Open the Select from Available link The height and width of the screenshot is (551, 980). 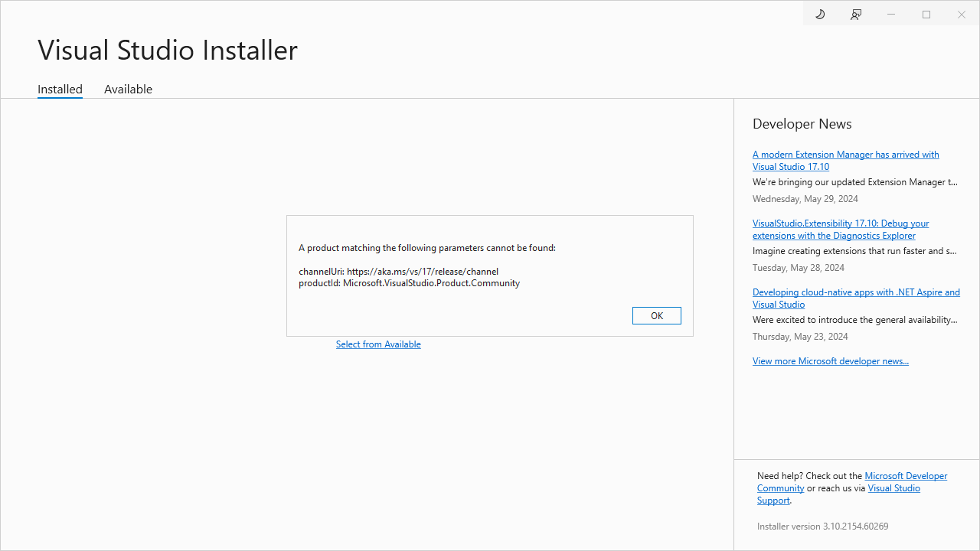378,344
